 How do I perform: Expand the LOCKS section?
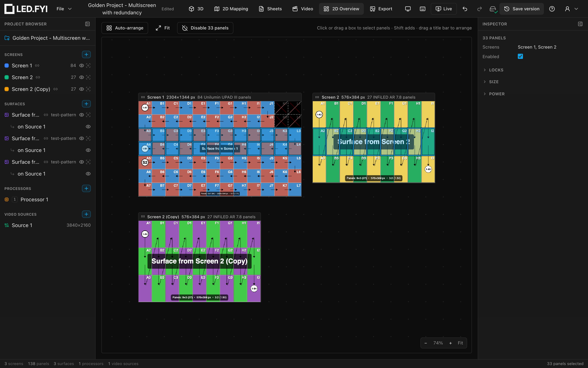[493, 70]
